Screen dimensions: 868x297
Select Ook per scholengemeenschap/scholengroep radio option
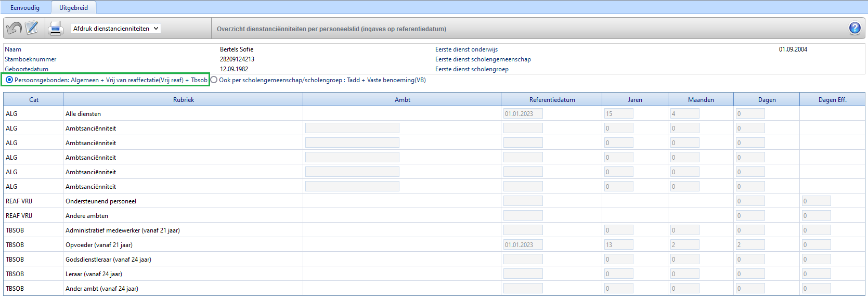coord(214,80)
